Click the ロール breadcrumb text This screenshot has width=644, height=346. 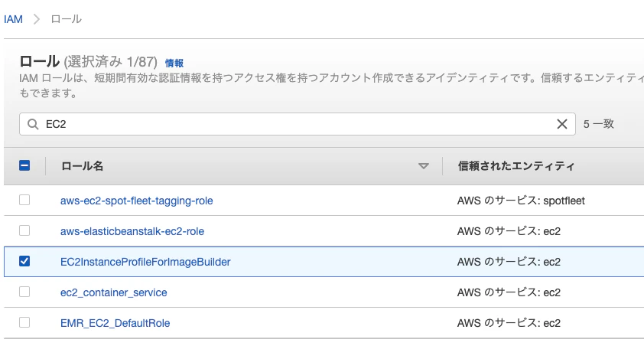click(66, 19)
